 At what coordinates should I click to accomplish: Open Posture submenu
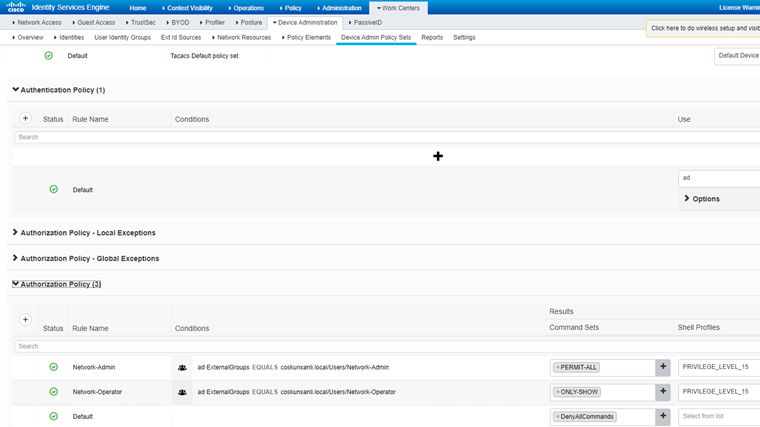click(x=249, y=22)
